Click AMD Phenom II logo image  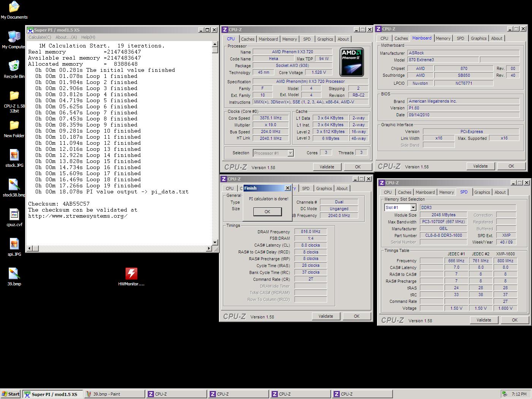[351, 62]
